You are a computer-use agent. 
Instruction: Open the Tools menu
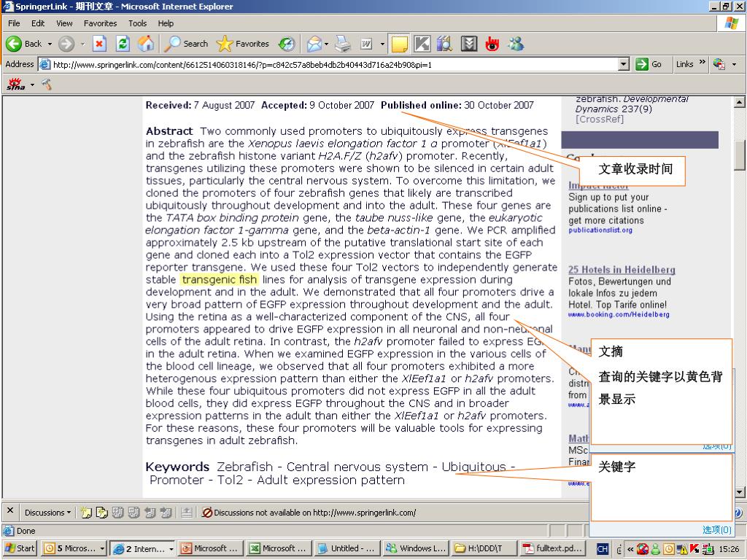coord(137,23)
